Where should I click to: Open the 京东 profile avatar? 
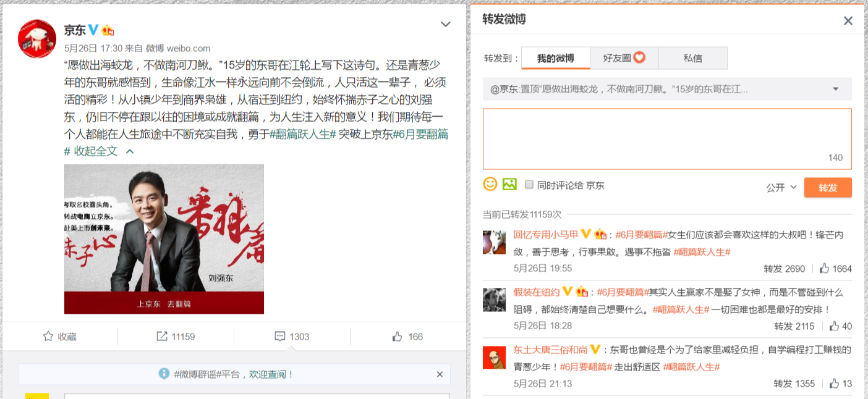(37, 38)
